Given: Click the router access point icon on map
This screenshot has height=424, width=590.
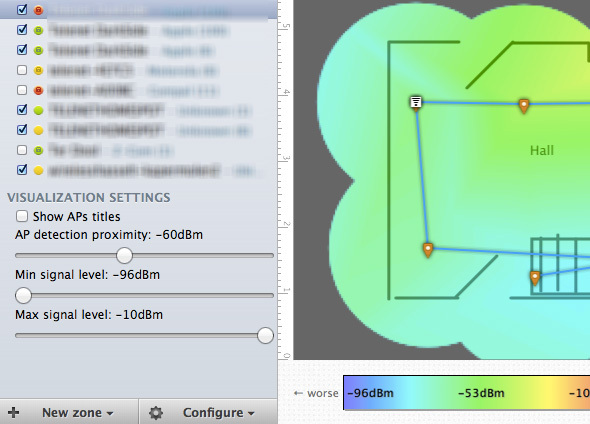Looking at the screenshot, I should [x=415, y=102].
